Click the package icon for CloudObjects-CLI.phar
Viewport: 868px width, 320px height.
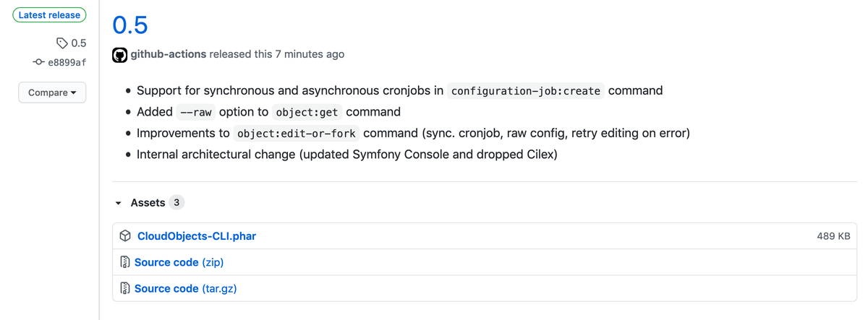(x=125, y=236)
